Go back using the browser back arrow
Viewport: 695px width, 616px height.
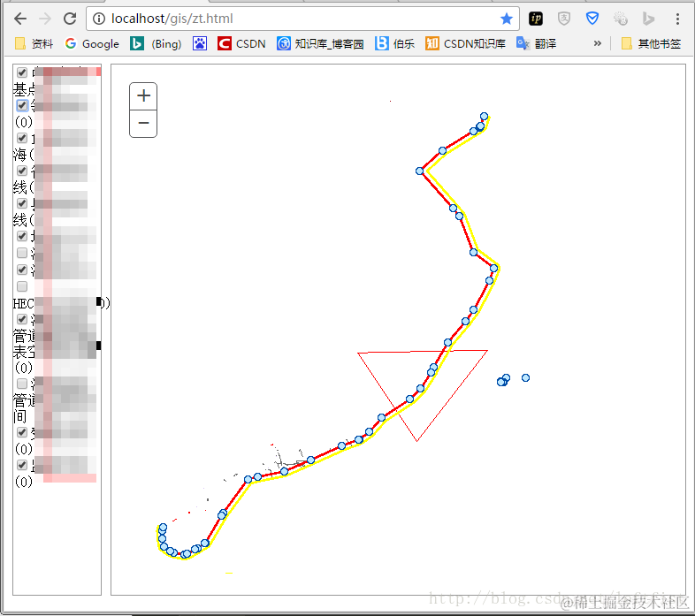(20, 19)
